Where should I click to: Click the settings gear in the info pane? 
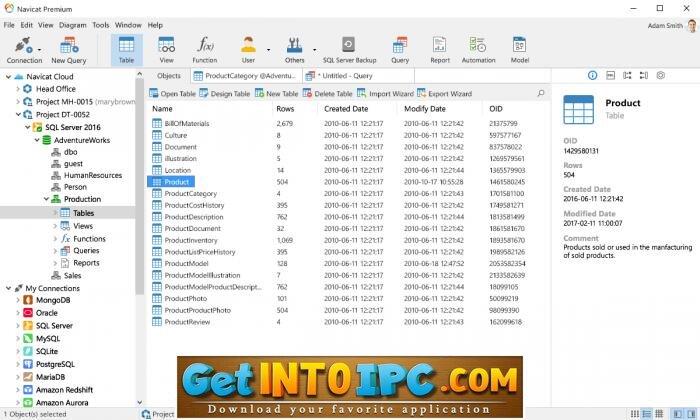[x=661, y=75]
